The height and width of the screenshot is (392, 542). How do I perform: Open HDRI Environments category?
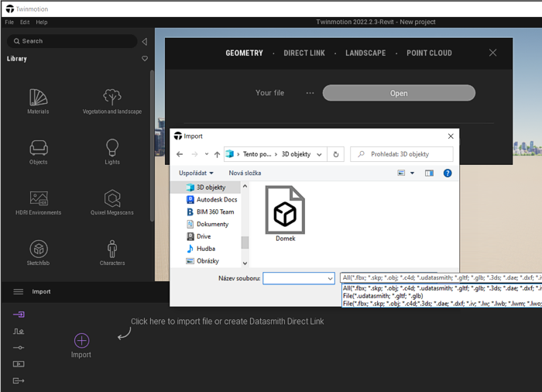pos(39,202)
